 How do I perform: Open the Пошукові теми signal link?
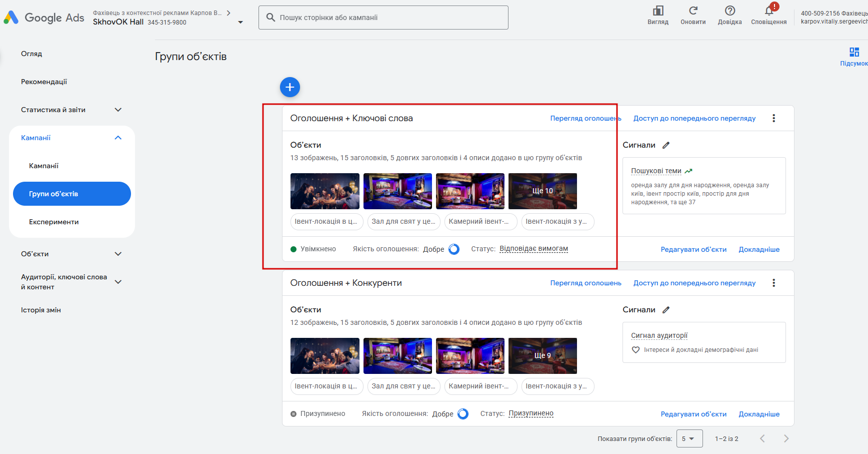point(656,171)
